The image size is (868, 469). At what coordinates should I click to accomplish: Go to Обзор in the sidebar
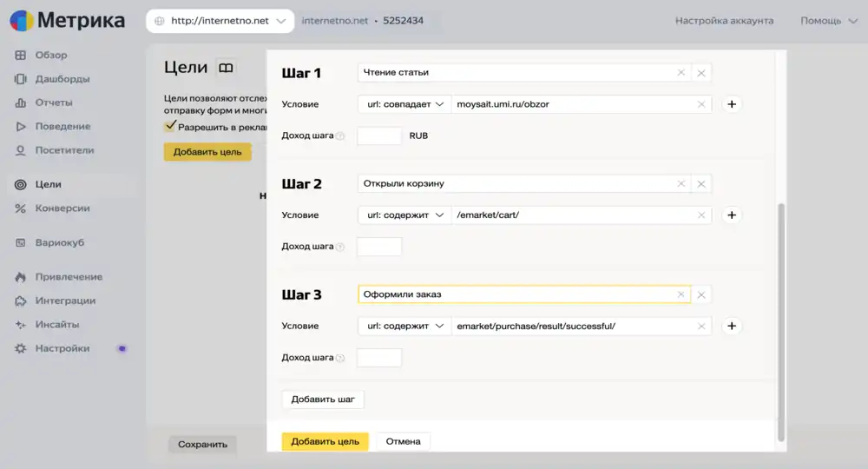point(51,55)
